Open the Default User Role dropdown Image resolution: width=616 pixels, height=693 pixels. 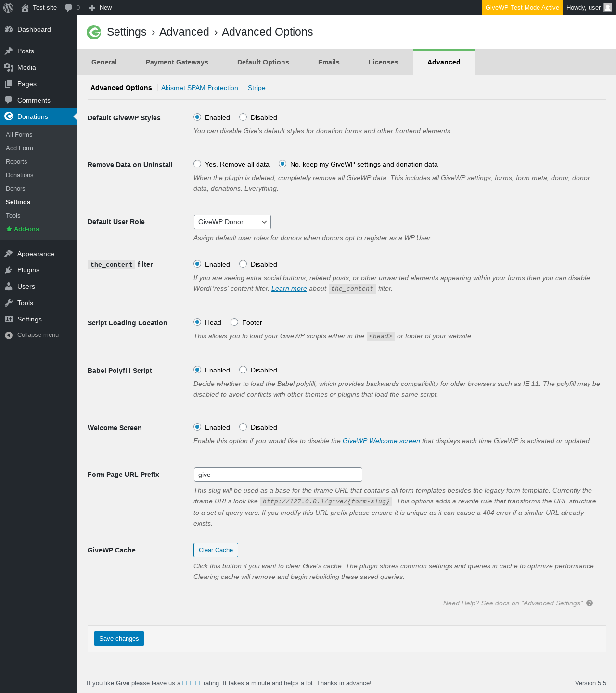(232, 222)
